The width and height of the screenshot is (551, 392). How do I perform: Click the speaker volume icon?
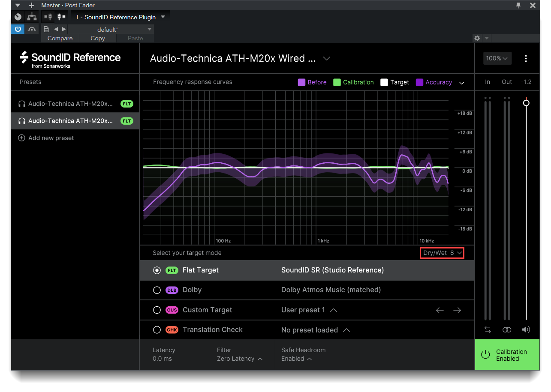pos(526,329)
